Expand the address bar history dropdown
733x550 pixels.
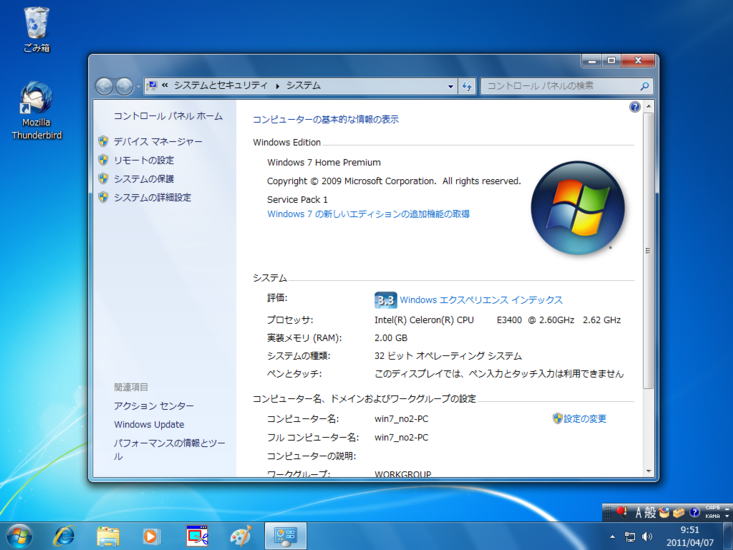point(451,86)
